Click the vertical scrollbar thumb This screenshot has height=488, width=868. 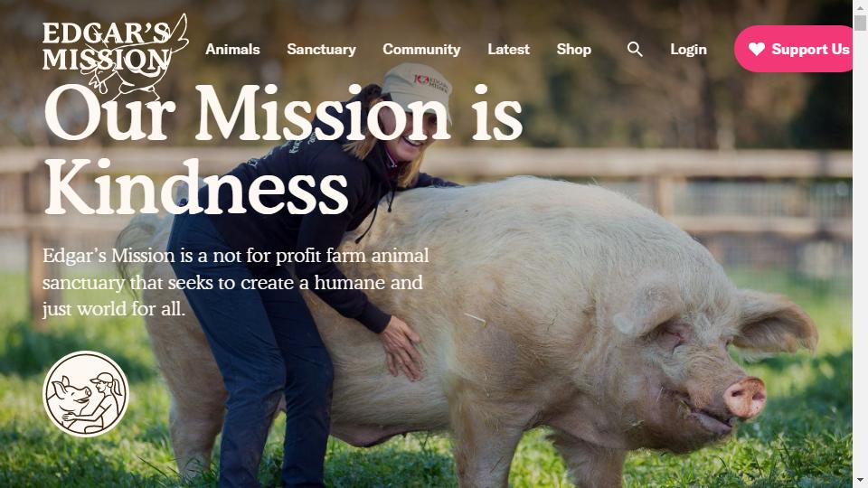point(860,22)
